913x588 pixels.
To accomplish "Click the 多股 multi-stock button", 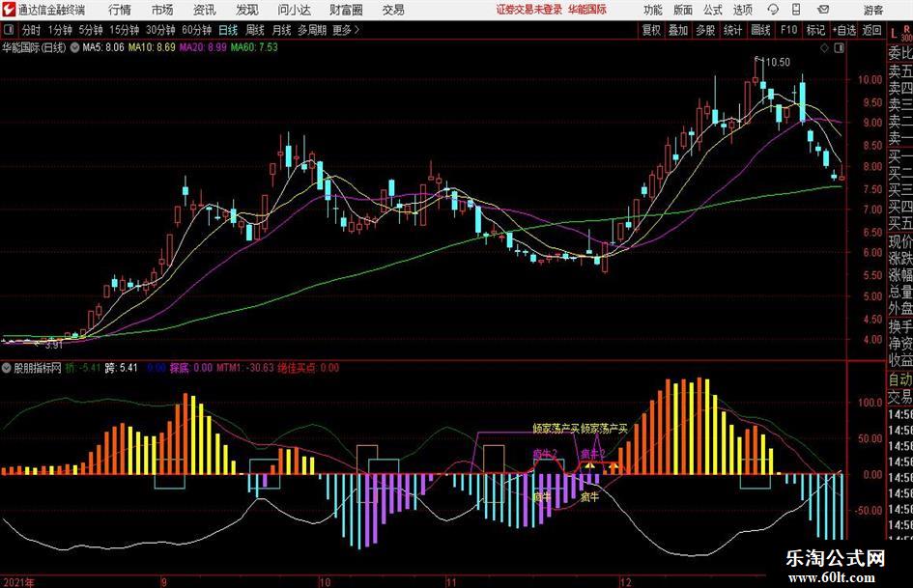I will pyautogui.click(x=705, y=30).
